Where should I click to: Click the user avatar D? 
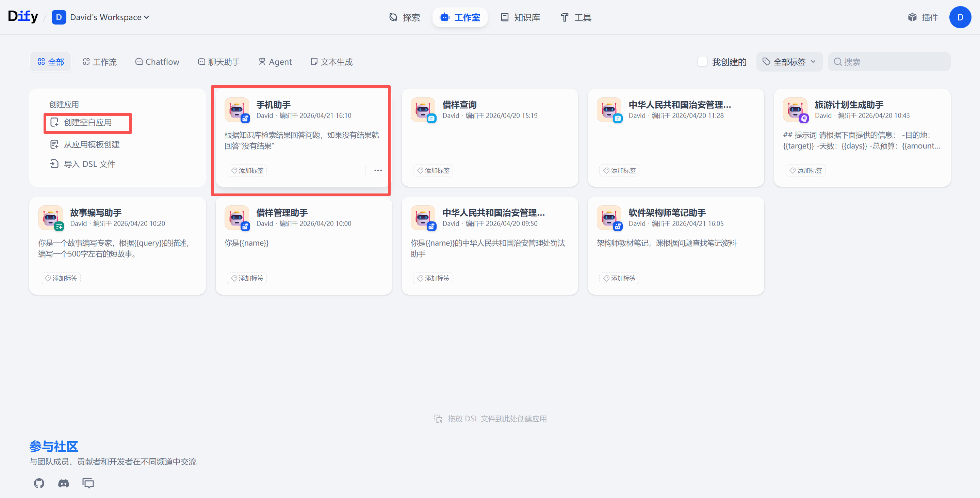click(960, 17)
